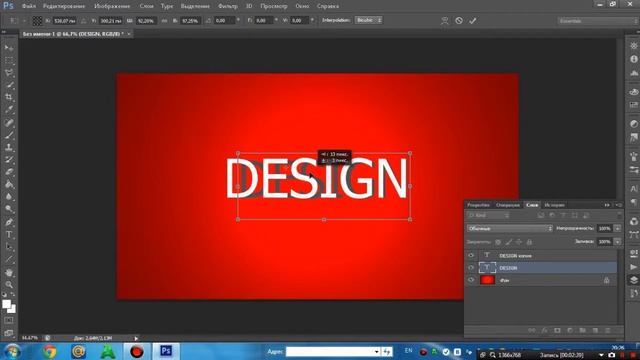Image resolution: width=640 pixels, height=360 pixels.
Task: Click the transform reference point grid
Action: pos(37,20)
